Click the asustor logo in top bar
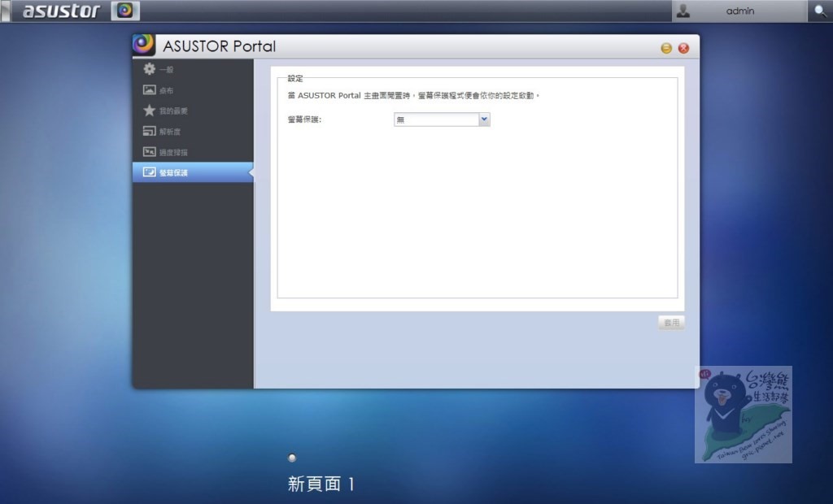833x504 pixels. [x=61, y=11]
